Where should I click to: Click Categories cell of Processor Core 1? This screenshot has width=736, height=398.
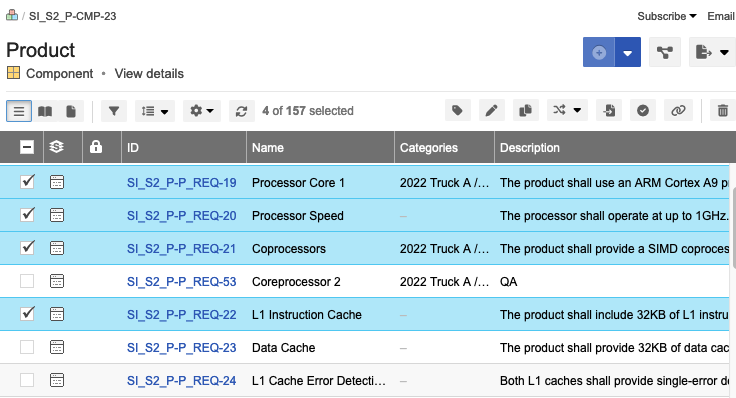tap(444, 183)
